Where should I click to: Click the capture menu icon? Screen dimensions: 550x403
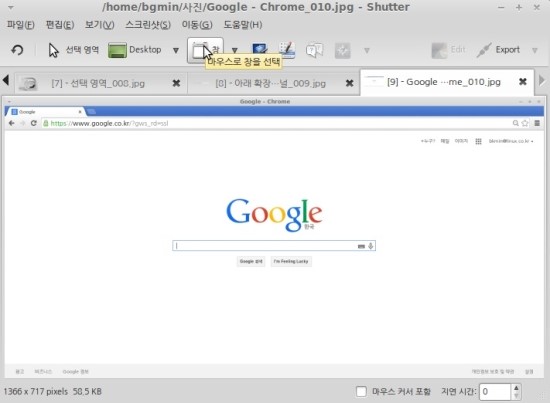[287, 50]
